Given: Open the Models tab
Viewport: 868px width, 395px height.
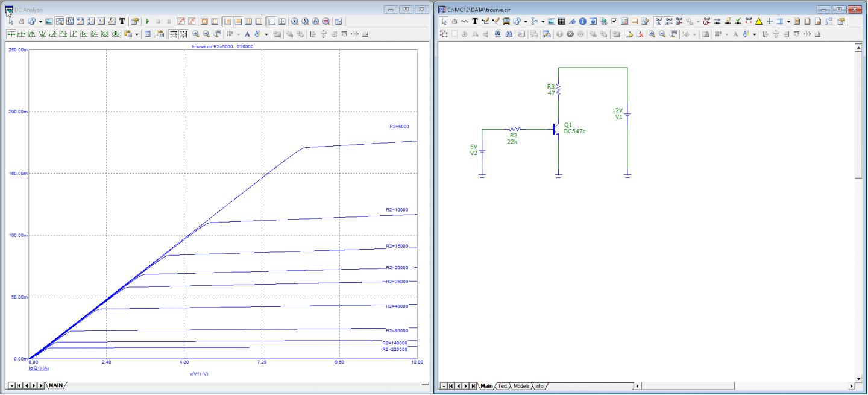Looking at the screenshot, I should point(521,386).
